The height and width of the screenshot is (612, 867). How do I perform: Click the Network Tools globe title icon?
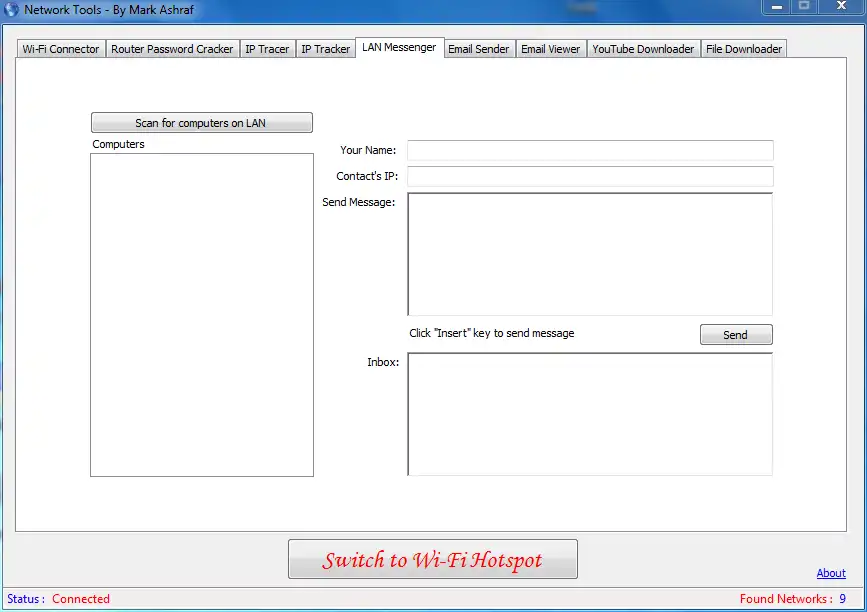11,9
